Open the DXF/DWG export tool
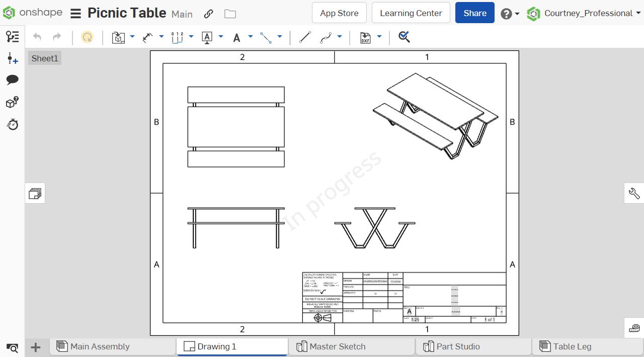Image resolution: width=644 pixels, height=357 pixels. click(x=364, y=37)
